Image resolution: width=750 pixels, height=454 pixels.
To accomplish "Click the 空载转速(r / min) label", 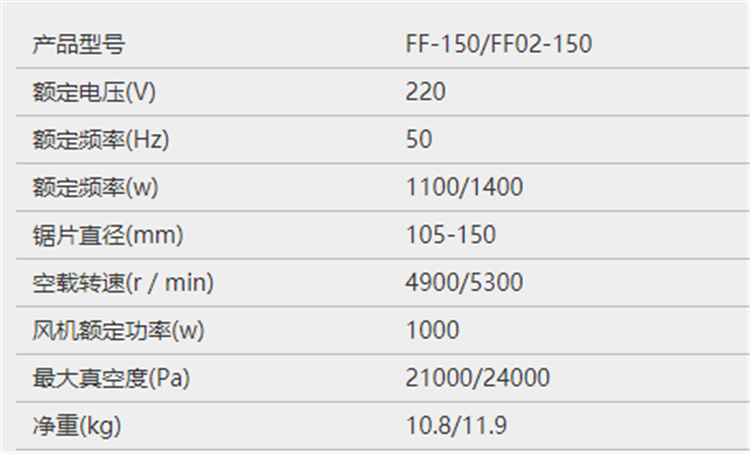I will pos(123,283).
